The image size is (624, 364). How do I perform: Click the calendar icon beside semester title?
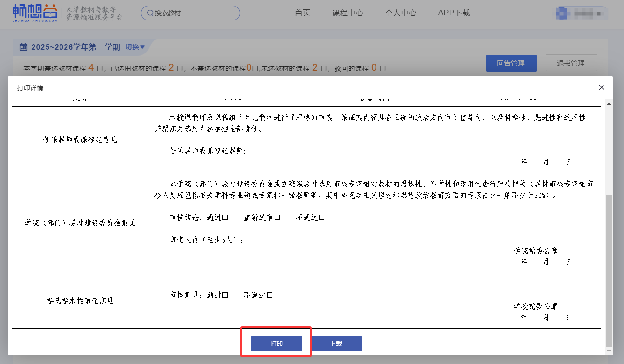point(23,47)
